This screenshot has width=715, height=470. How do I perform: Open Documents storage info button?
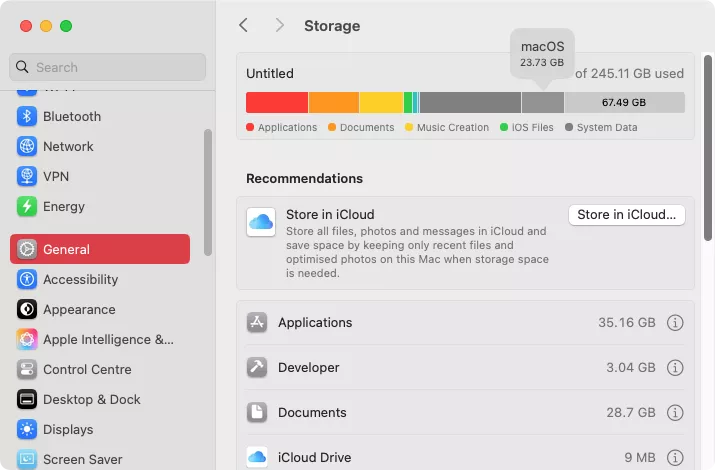[x=675, y=413]
